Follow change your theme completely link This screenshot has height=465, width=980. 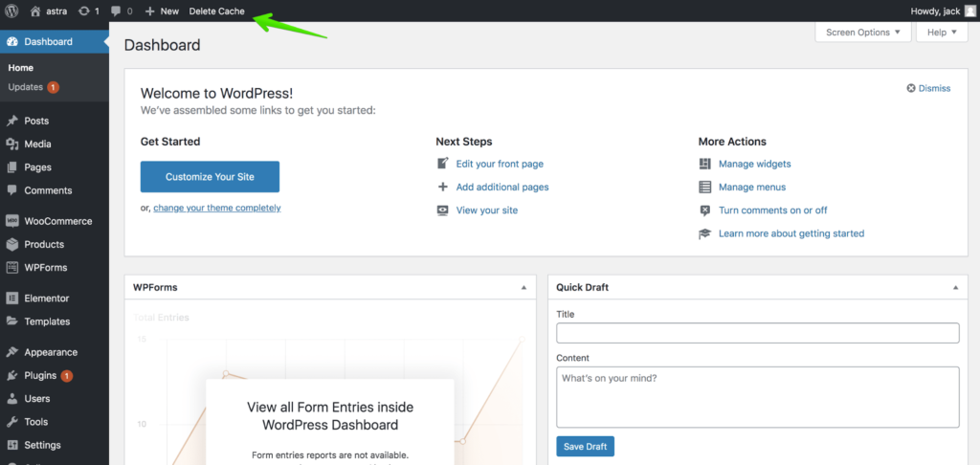coord(217,209)
